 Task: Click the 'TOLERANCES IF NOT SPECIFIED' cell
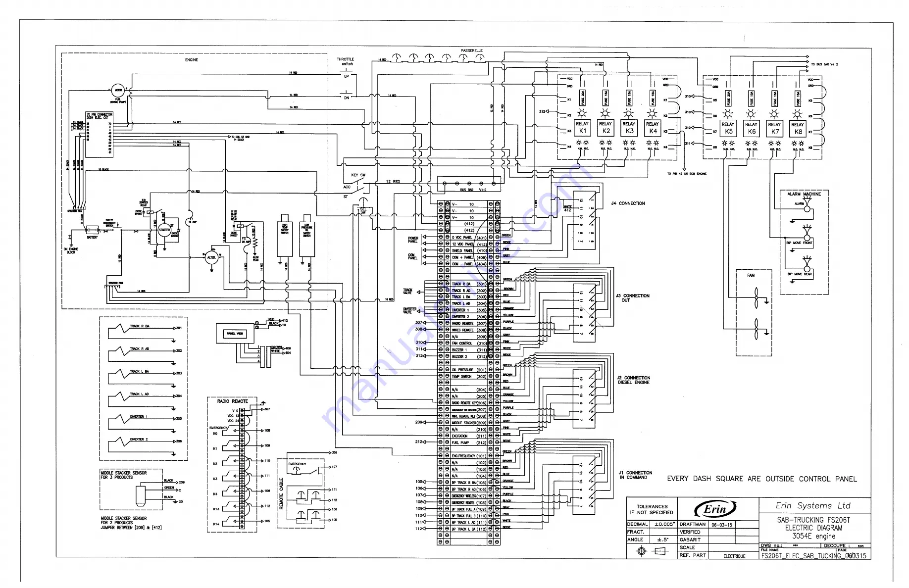[652, 510]
